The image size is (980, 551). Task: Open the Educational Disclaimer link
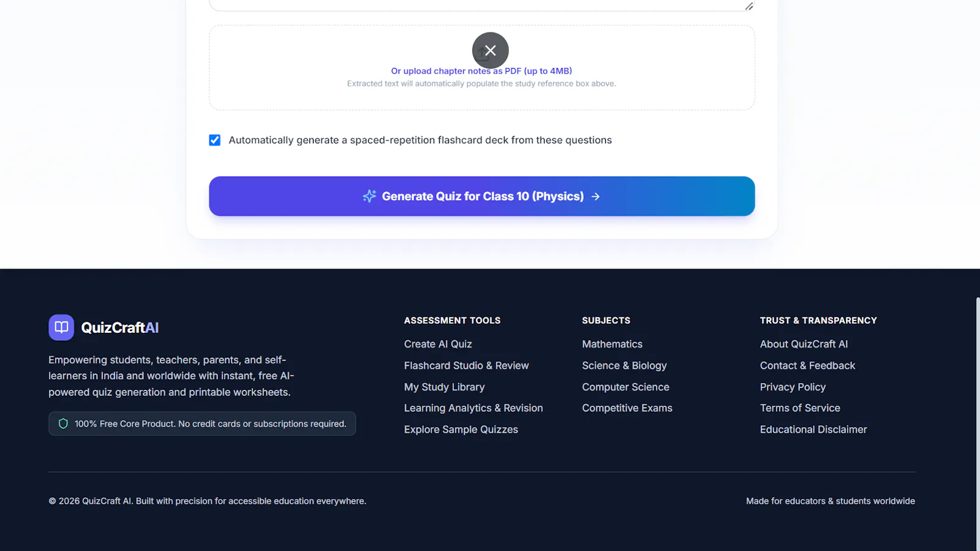pos(813,430)
